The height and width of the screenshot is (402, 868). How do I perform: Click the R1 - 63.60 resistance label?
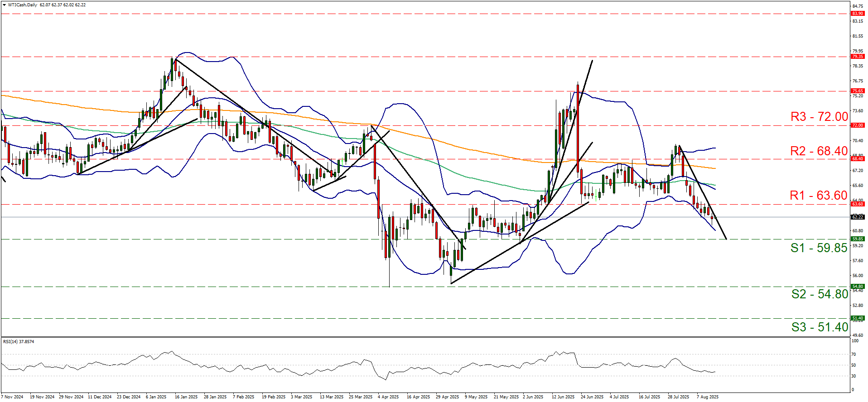click(x=818, y=196)
